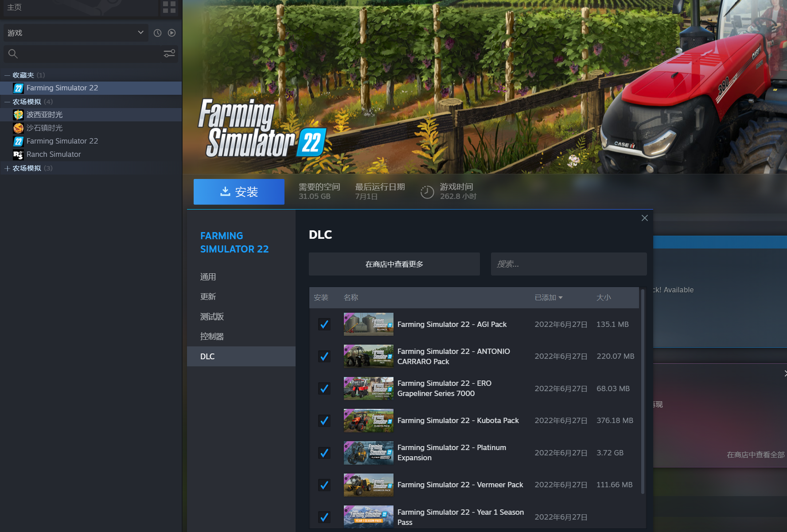
Task: Click the Vermeer Pack thumbnail
Action: [x=369, y=485]
